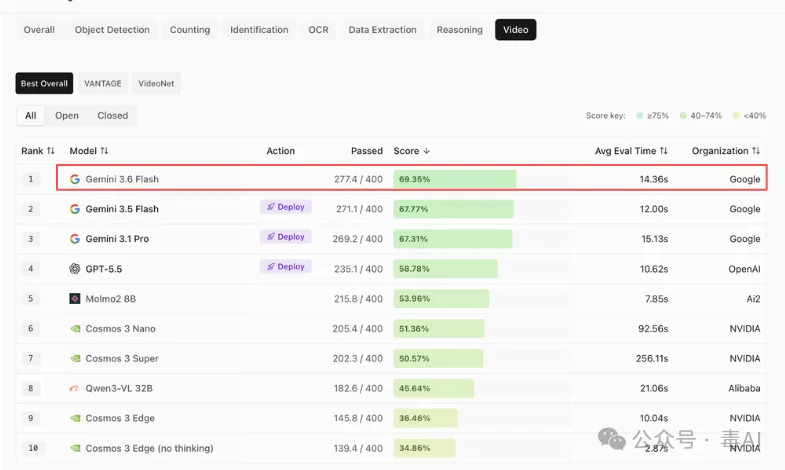Click the Google logo beside Gemini 3.6 Flash

(x=75, y=179)
